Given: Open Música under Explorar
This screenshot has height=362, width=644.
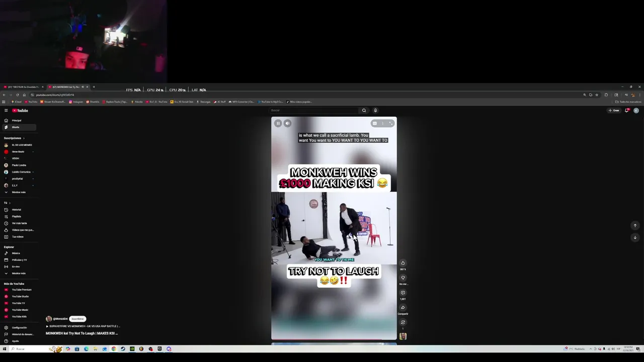Looking at the screenshot, I should [x=19, y=253].
